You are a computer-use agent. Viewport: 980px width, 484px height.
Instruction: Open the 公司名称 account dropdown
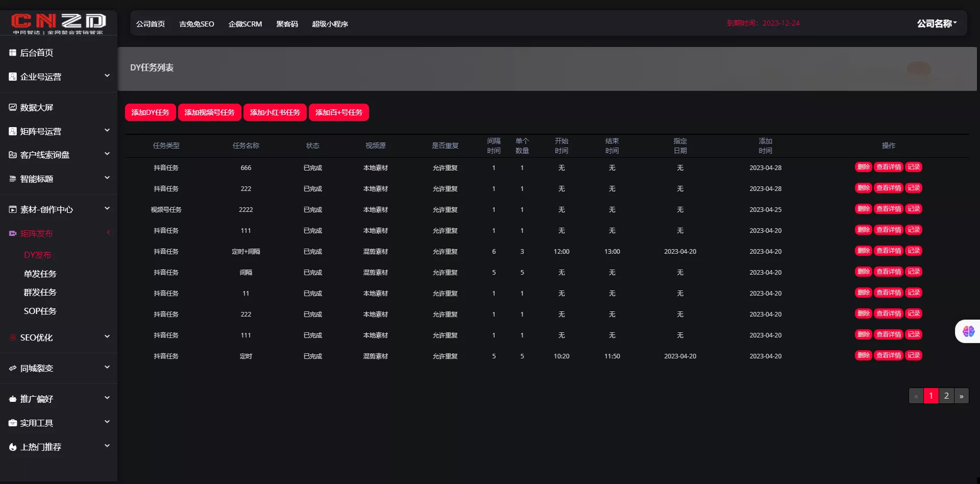click(x=937, y=23)
